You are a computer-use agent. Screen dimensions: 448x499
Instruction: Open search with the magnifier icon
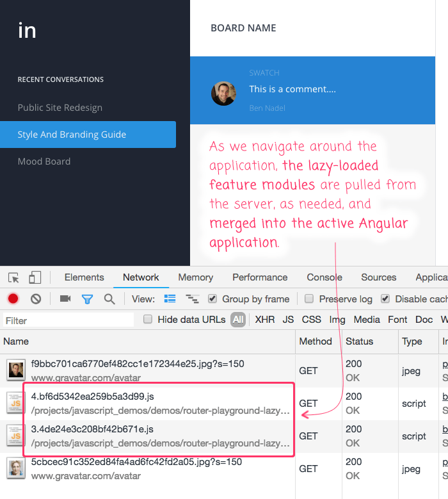point(109,299)
